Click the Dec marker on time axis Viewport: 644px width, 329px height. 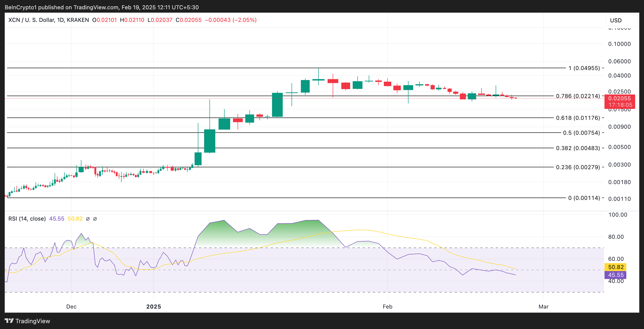pos(71,306)
